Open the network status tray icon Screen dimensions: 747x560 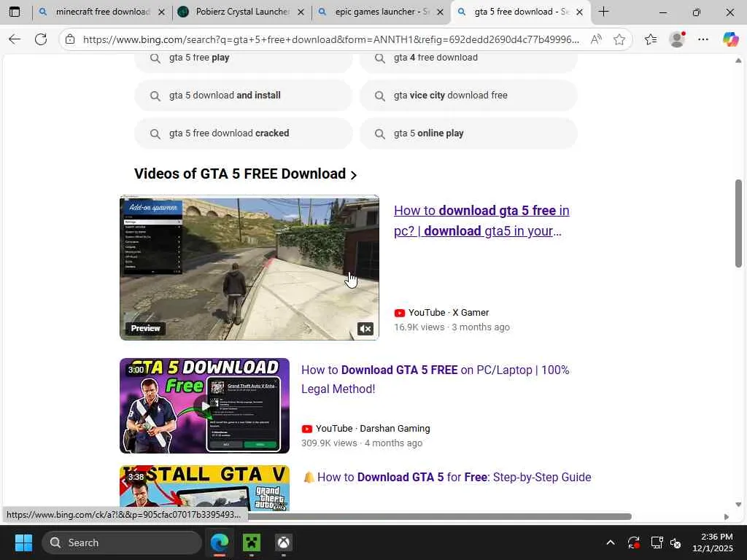coord(657,542)
